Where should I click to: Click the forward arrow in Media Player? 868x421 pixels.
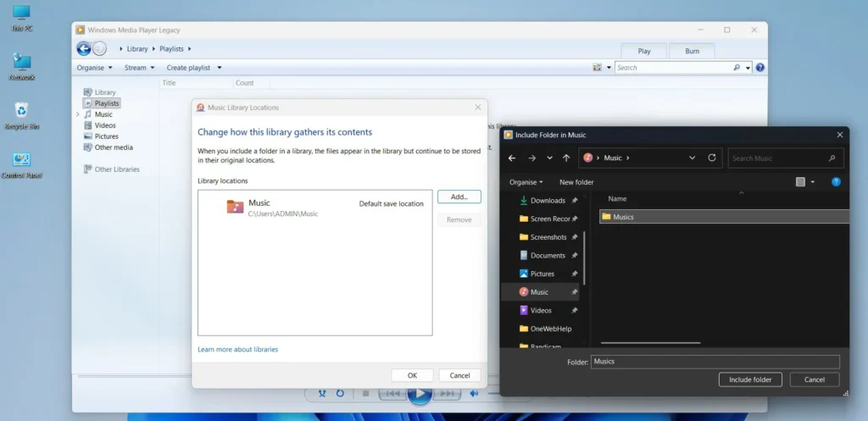coord(99,48)
